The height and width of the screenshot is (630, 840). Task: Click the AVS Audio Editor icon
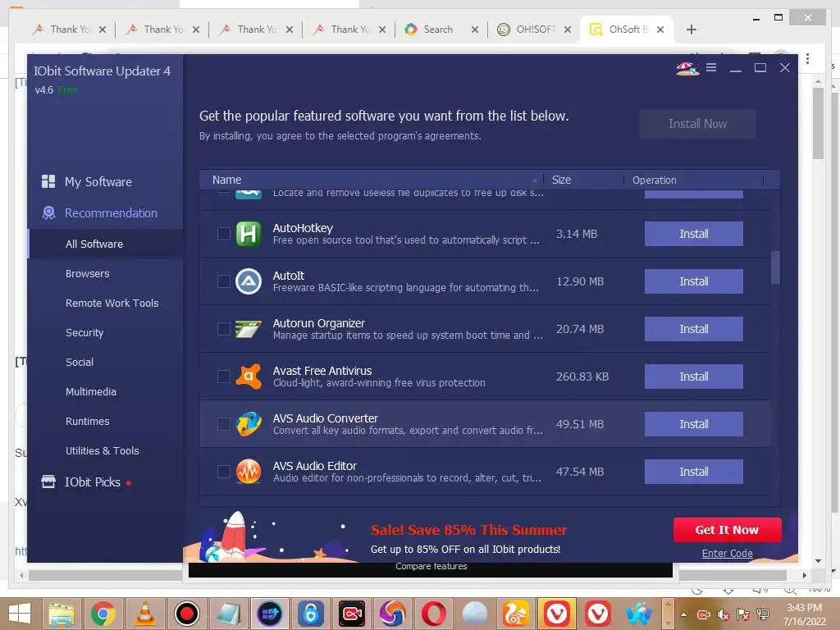(249, 472)
